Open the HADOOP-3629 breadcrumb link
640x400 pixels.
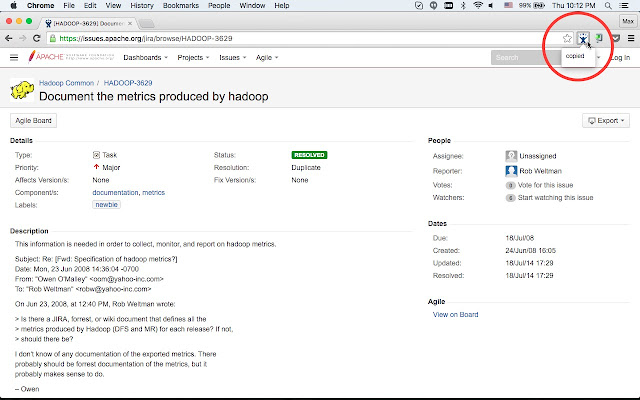point(128,83)
